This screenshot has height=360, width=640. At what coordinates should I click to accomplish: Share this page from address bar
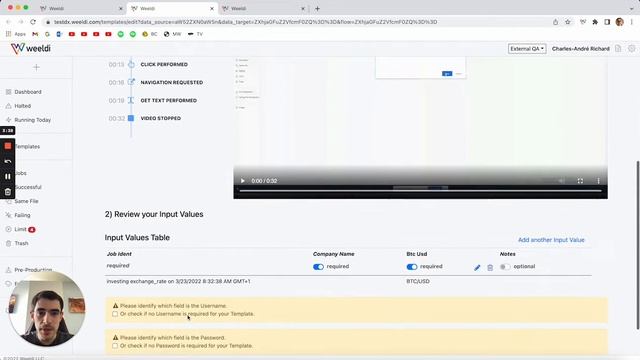556,22
